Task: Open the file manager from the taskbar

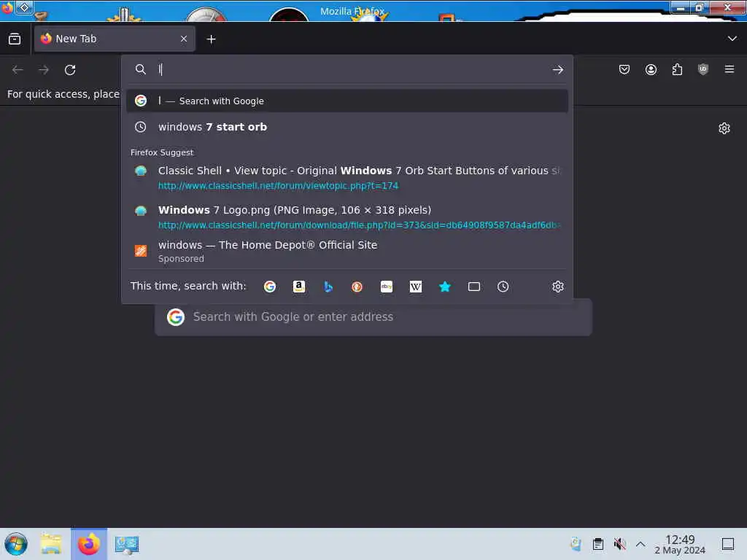Action: [52, 544]
